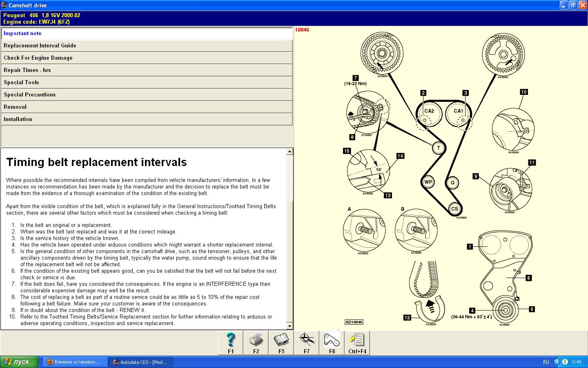Click the WP water pump pulley
Image resolution: width=588 pixels, height=368 pixels.
click(428, 182)
